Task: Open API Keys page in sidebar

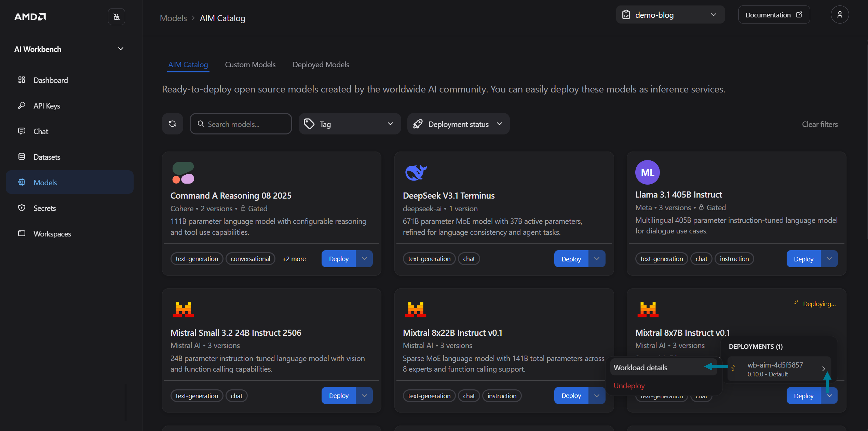Action: point(47,106)
